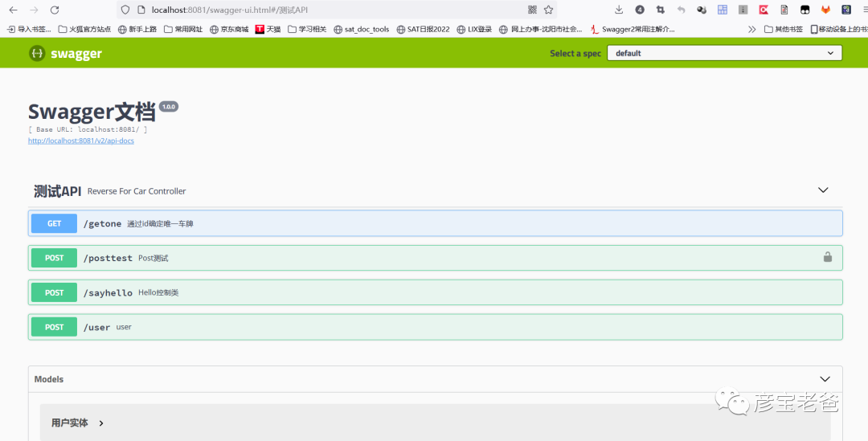
Task: Click the page info icon in address bar
Action: click(x=141, y=10)
